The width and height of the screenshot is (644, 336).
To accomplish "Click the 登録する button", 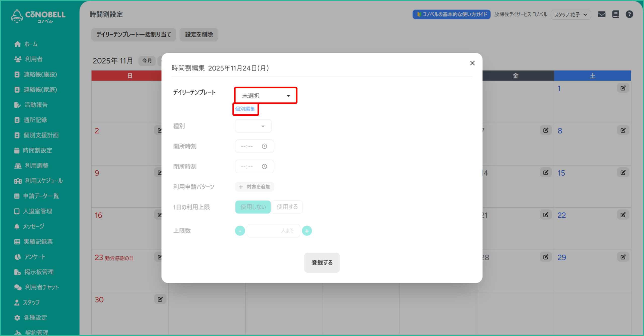I will [322, 263].
